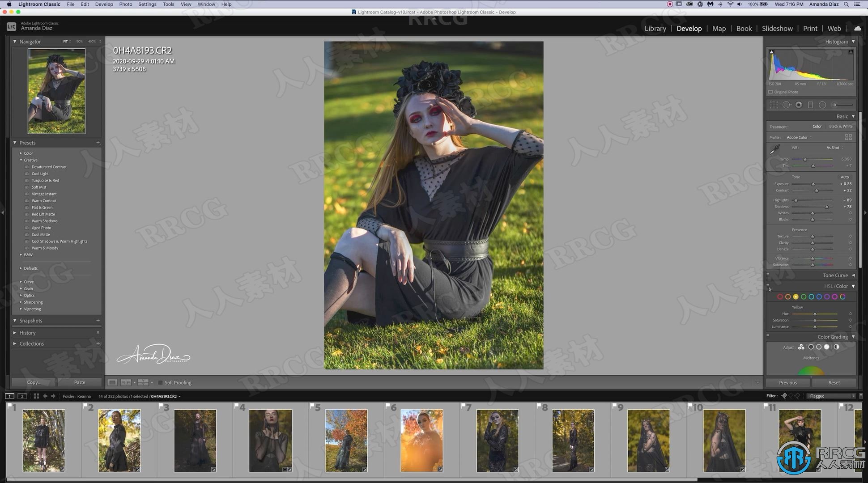Click the Copy... settings button
Image resolution: width=868 pixels, height=483 pixels.
point(34,382)
